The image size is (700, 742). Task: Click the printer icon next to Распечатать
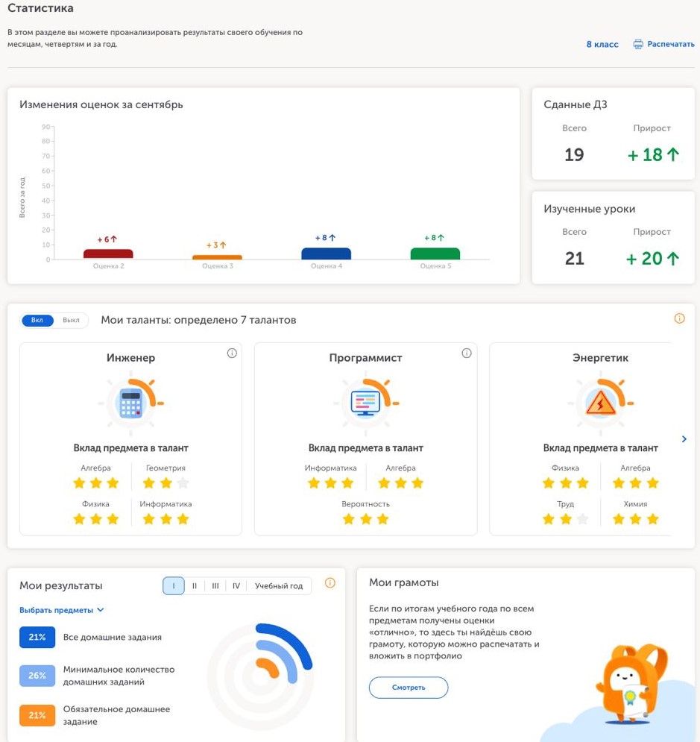638,45
